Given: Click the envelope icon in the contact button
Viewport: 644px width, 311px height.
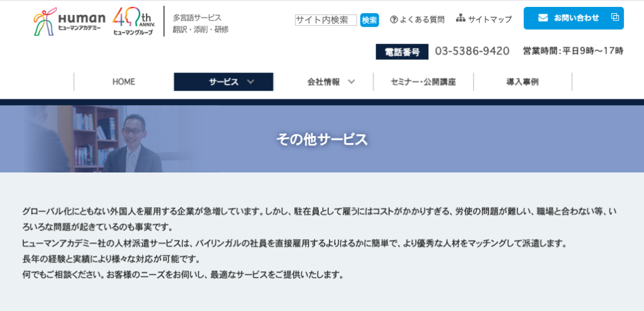Looking at the screenshot, I should [543, 18].
